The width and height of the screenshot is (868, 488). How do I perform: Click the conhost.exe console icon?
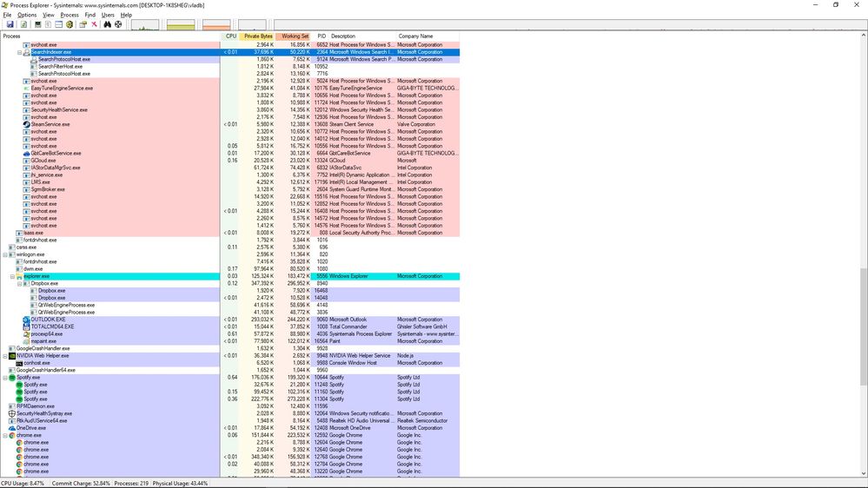coord(19,363)
